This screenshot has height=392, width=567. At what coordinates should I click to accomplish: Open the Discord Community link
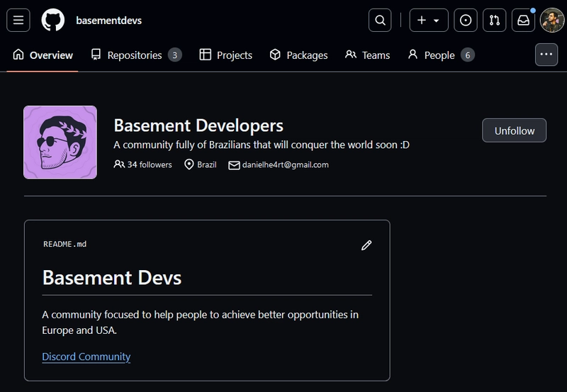(x=86, y=357)
